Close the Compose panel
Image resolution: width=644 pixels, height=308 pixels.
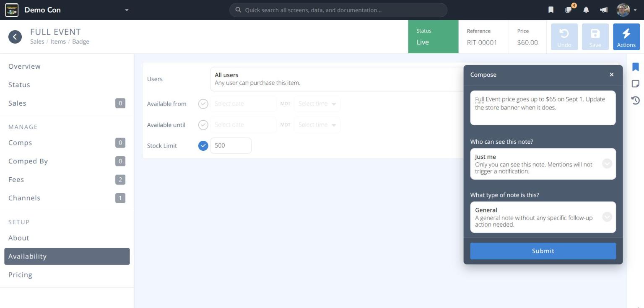[x=611, y=75]
